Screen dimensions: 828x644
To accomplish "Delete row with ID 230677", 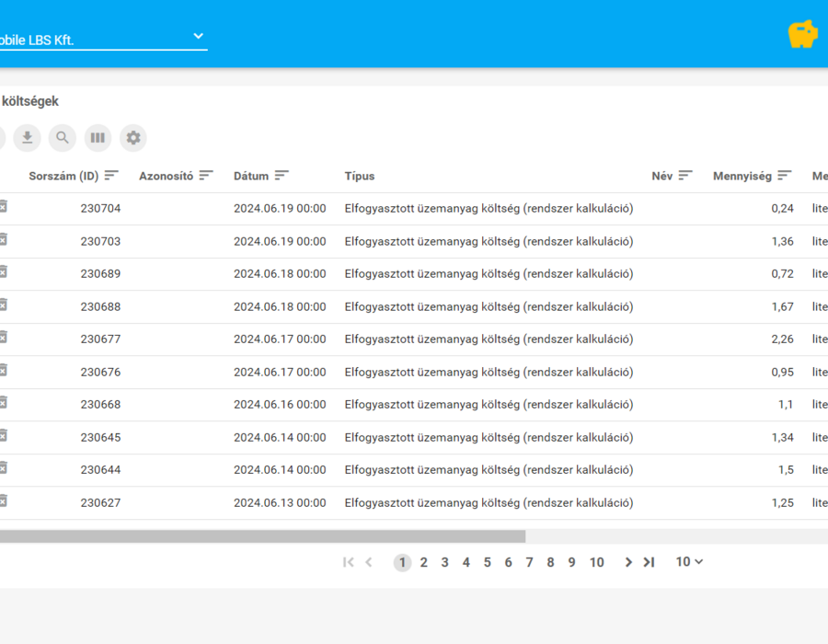I will 3,337.
